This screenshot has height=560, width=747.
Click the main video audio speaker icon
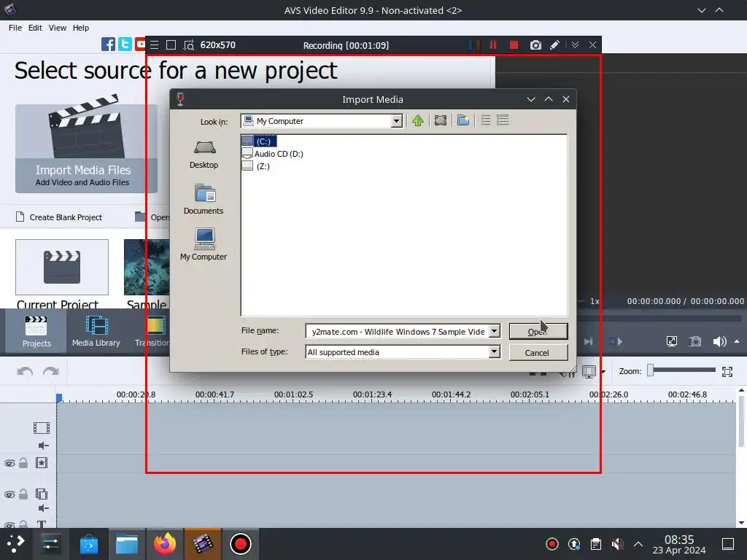43,446
